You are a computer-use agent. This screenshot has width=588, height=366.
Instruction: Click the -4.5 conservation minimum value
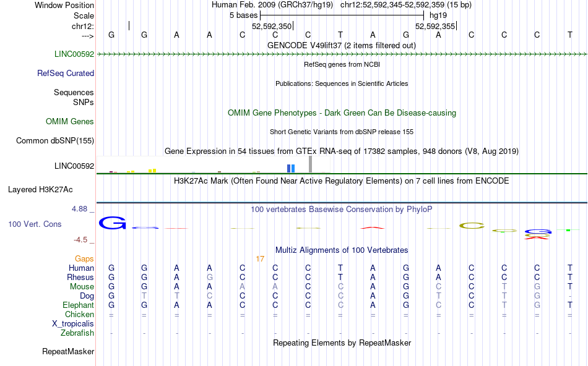[80, 240]
